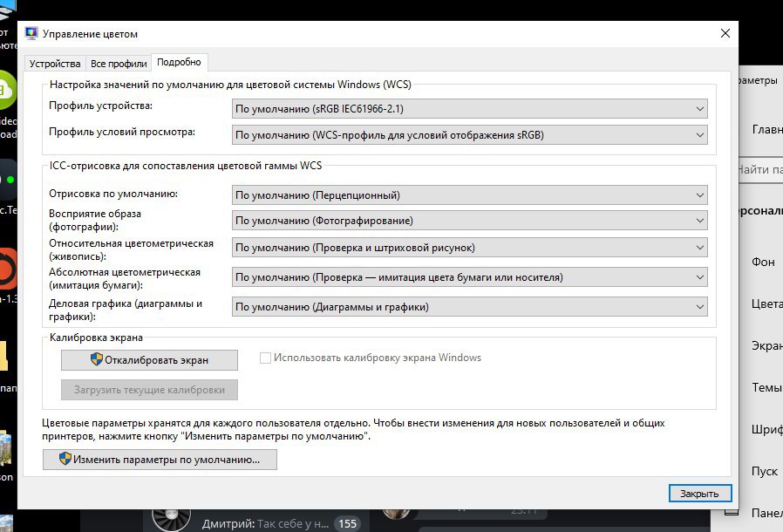
Task: Open the orange circular desktop icon
Action: (9, 269)
